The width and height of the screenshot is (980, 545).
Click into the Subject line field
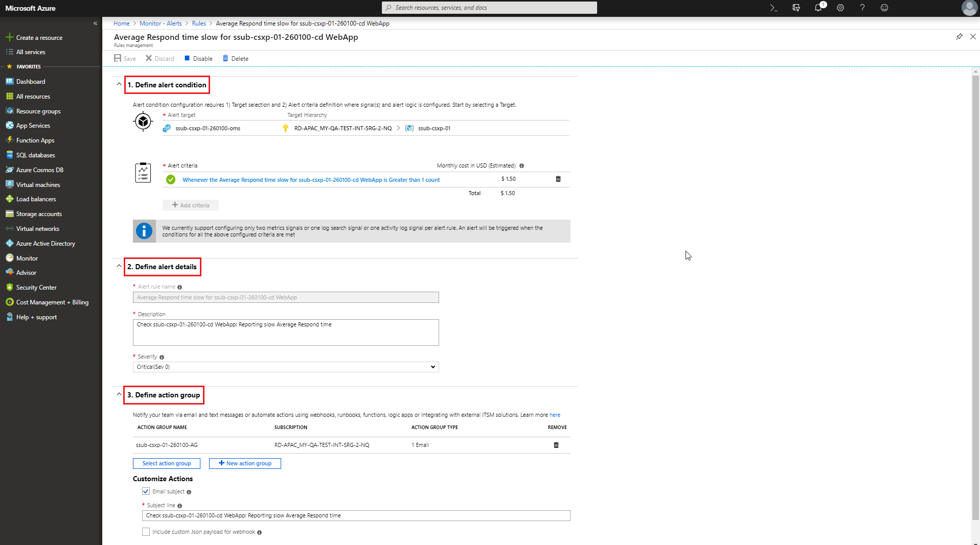point(356,516)
